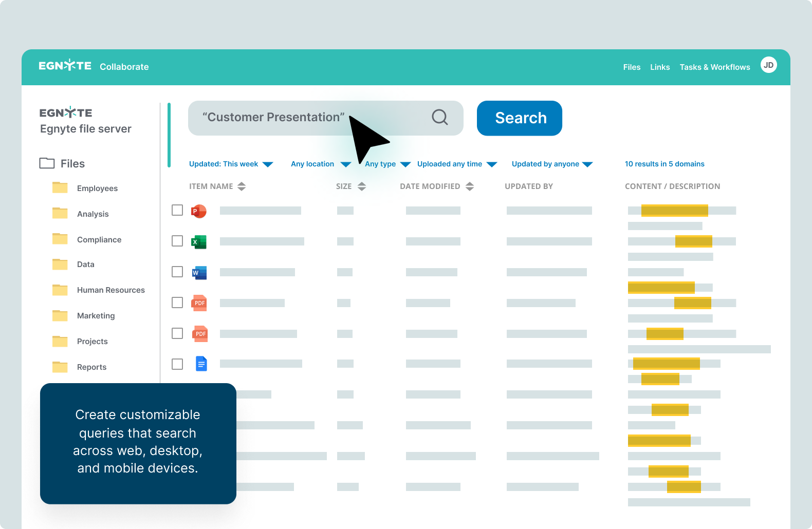Click the PowerPoint file icon
Image resolution: width=812 pixels, height=529 pixels.
(199, 211)
